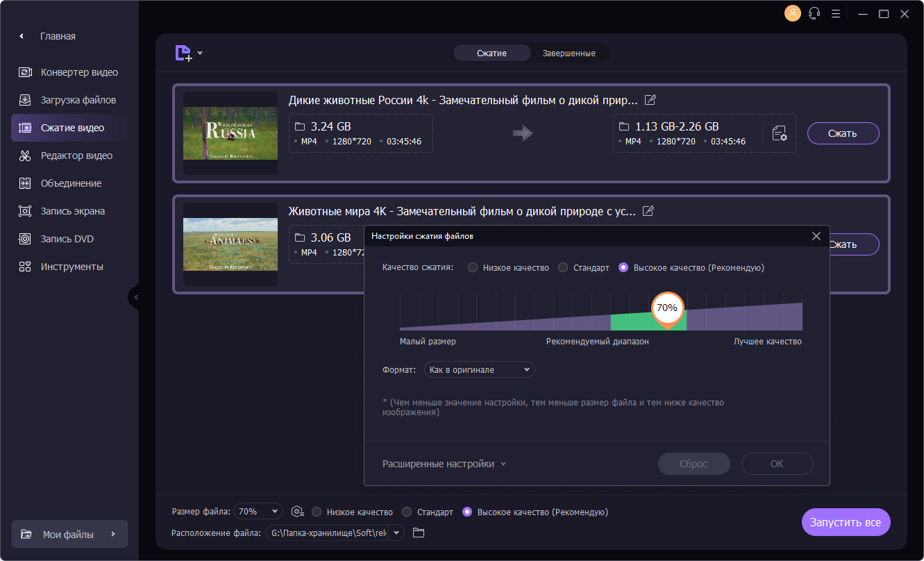This screenshot has height=561, width=924.
Task: Open the Формат dropdown Как в оригинале
Action: click(x=479, y=370)
